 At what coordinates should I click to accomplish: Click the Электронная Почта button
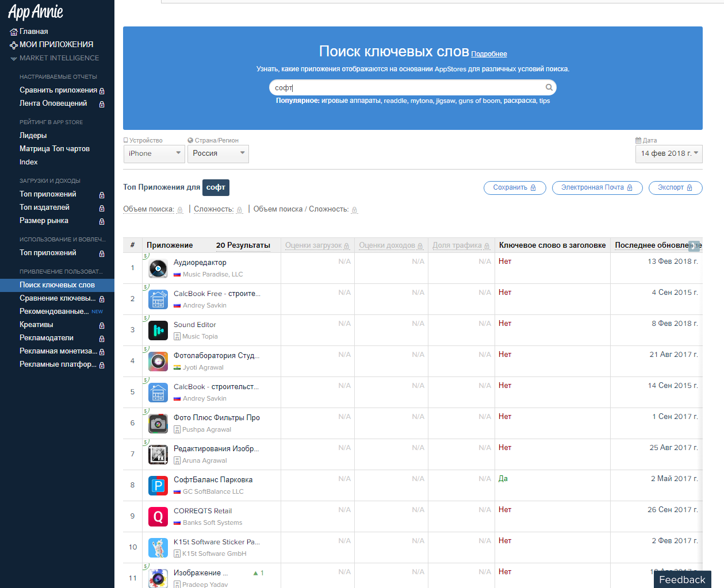click(597, 188)
